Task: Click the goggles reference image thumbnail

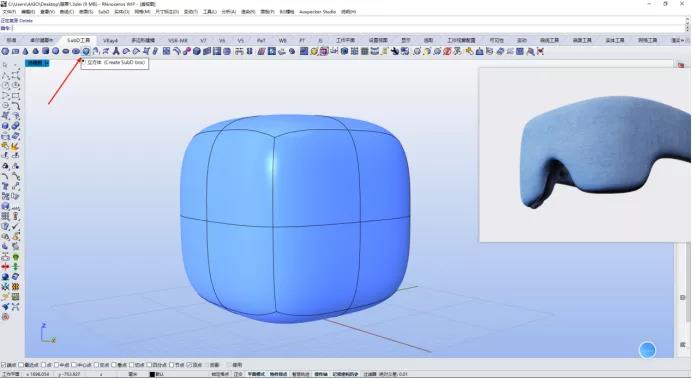Action: [x=585, y=154]
